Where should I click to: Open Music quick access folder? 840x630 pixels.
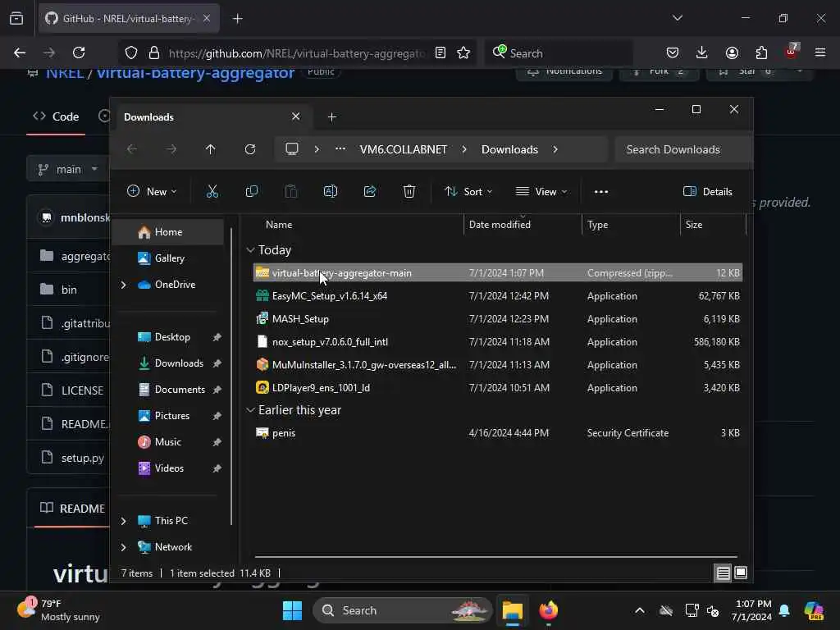coord(167,442)
